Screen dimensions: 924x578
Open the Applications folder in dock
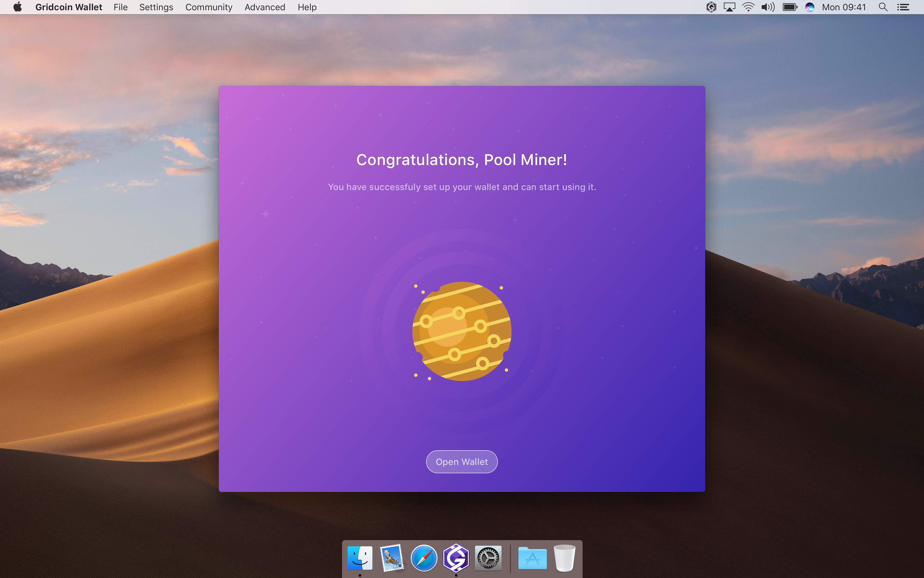pyautogui.click(x=532, y=558)
